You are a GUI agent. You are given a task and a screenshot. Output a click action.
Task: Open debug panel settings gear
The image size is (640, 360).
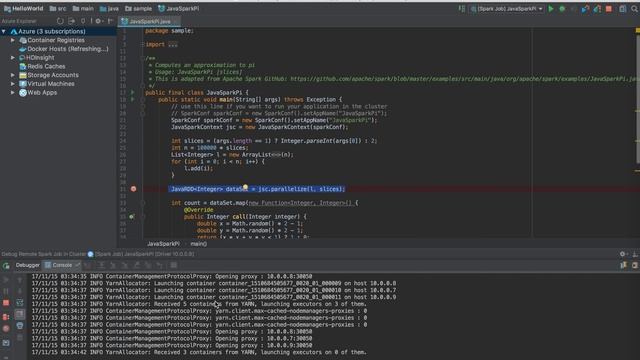pos(622,254)
